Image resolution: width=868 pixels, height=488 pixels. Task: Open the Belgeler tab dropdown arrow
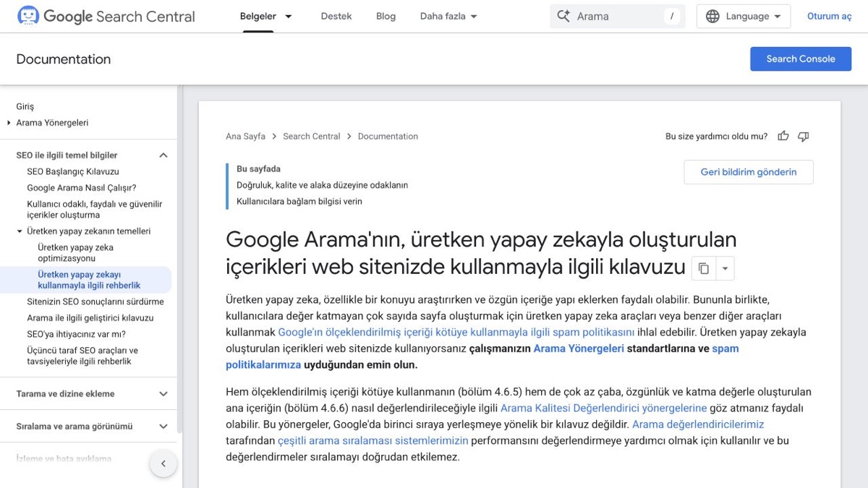click(x=289, y=16)
